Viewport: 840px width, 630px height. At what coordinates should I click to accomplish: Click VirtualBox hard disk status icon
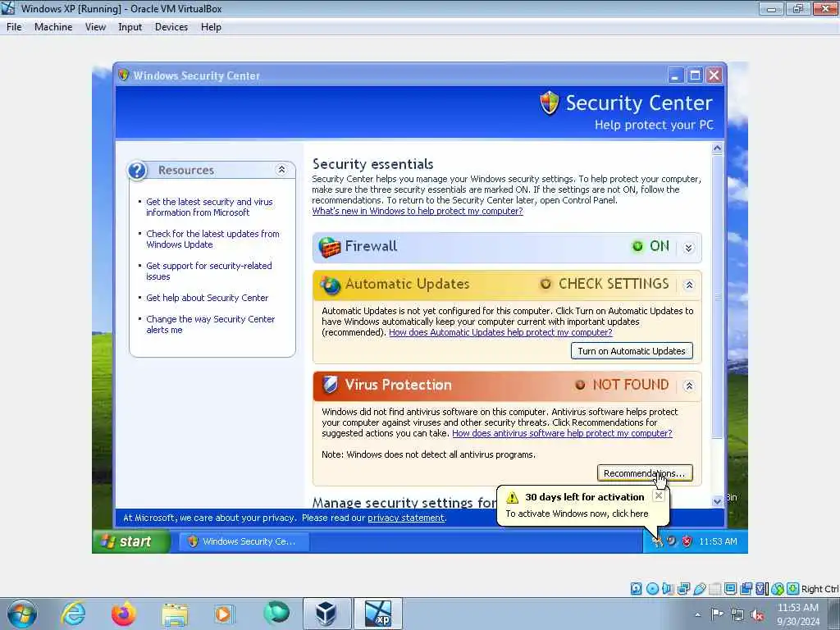pyautogui.click(x=636, y=589)
